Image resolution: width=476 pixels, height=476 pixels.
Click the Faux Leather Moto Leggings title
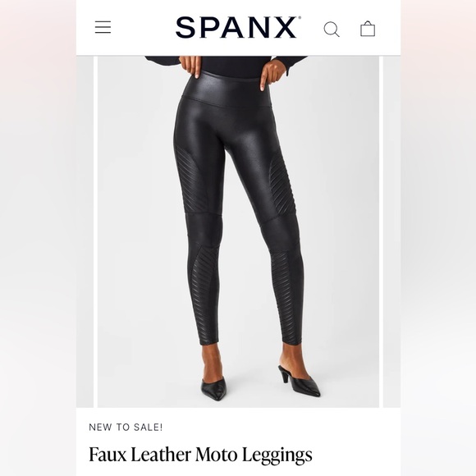coord(200,455)
